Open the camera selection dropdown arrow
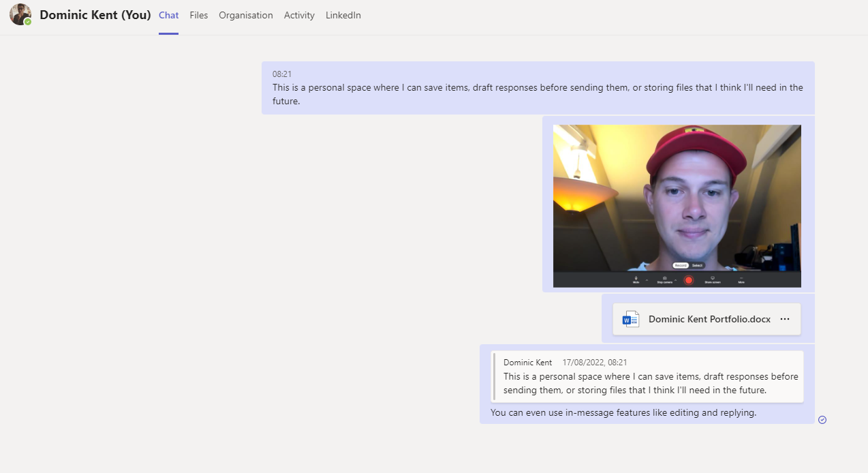The width and height of the screenshot is (868, 473). (x=675, y=279)
